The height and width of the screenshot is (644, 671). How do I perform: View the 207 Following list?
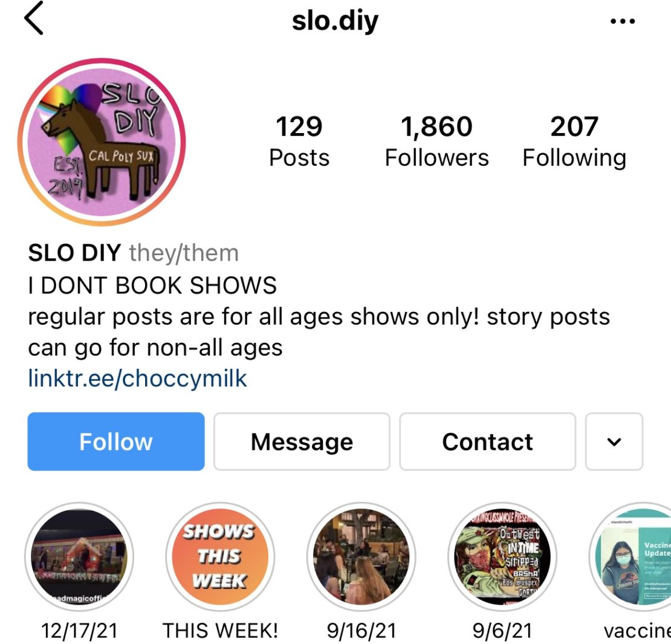pyautogui.click(x=574, y=141)
